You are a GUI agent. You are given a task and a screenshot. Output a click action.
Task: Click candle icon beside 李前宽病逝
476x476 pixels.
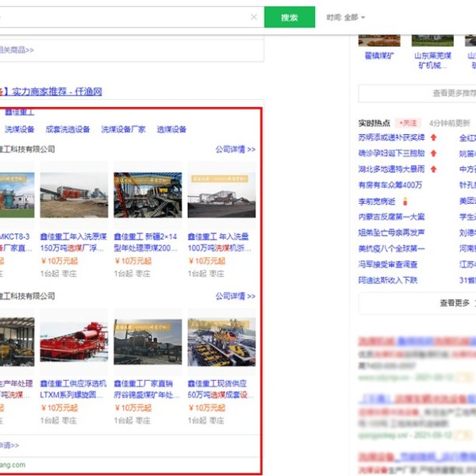click(405, 202)
